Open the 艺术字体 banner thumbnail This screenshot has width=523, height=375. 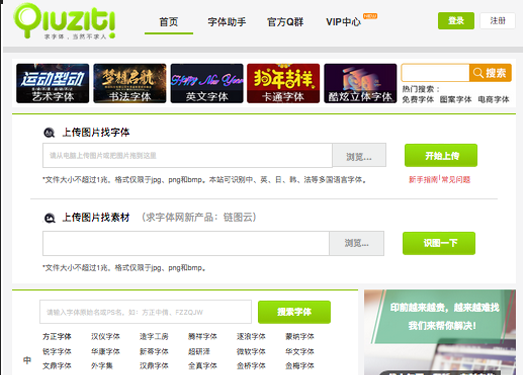(53, 83)
